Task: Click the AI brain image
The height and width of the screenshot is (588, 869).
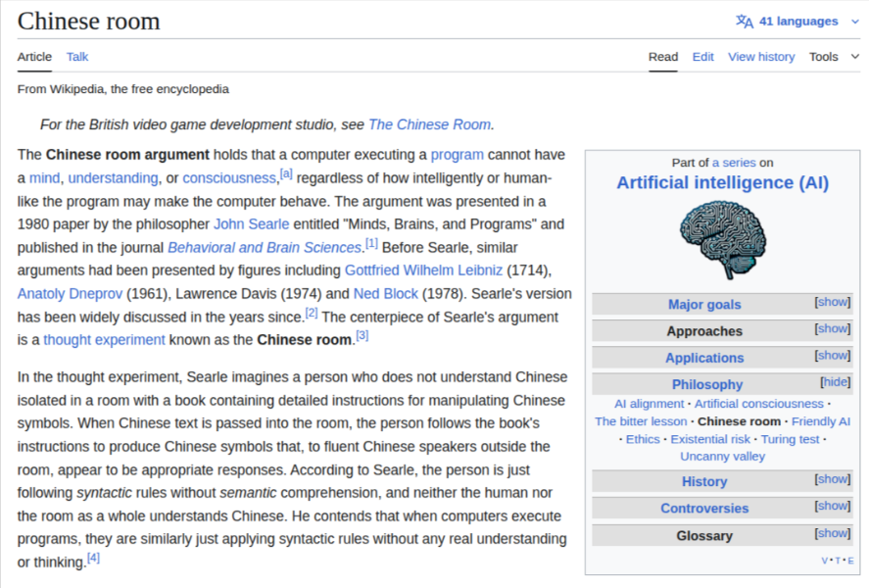Action: point(722,240)
